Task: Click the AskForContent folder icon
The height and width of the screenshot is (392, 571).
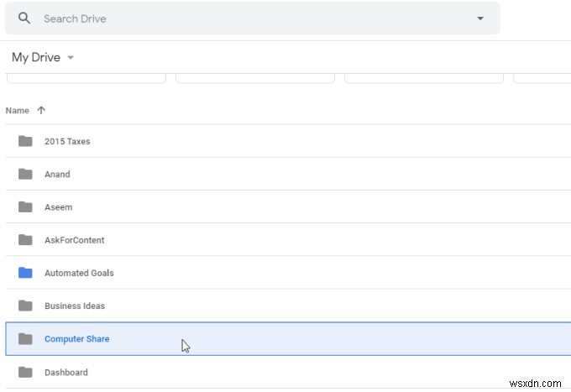Action: tap(25, 240)
